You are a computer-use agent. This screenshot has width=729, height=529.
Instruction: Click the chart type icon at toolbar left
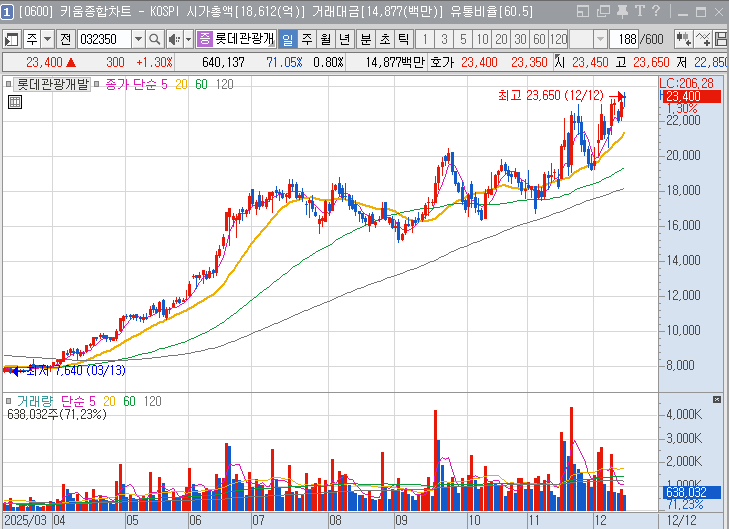12,39
